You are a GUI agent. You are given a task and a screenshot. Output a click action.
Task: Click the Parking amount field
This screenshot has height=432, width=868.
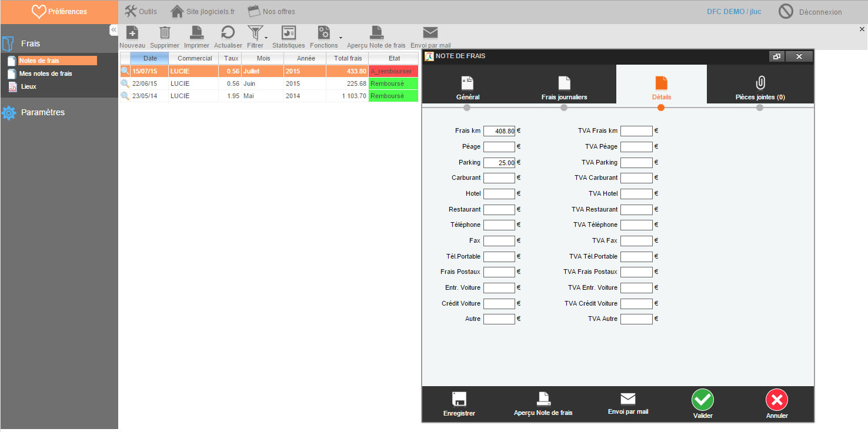(x=499, y=162)
